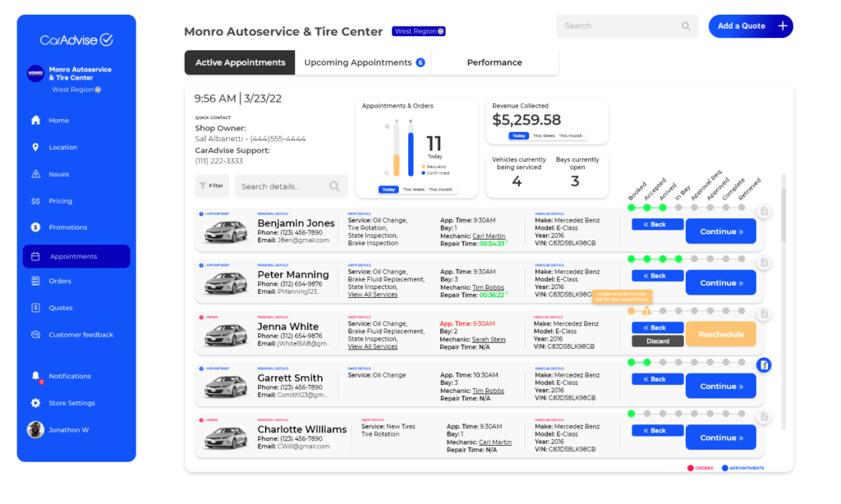
Task: Click Continue for Benjamin Jones
Action: click(721, 231)
